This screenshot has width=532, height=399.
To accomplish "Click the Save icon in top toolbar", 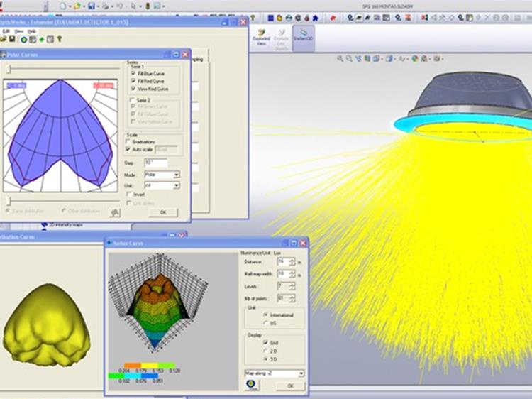I will tap(92, 6).
